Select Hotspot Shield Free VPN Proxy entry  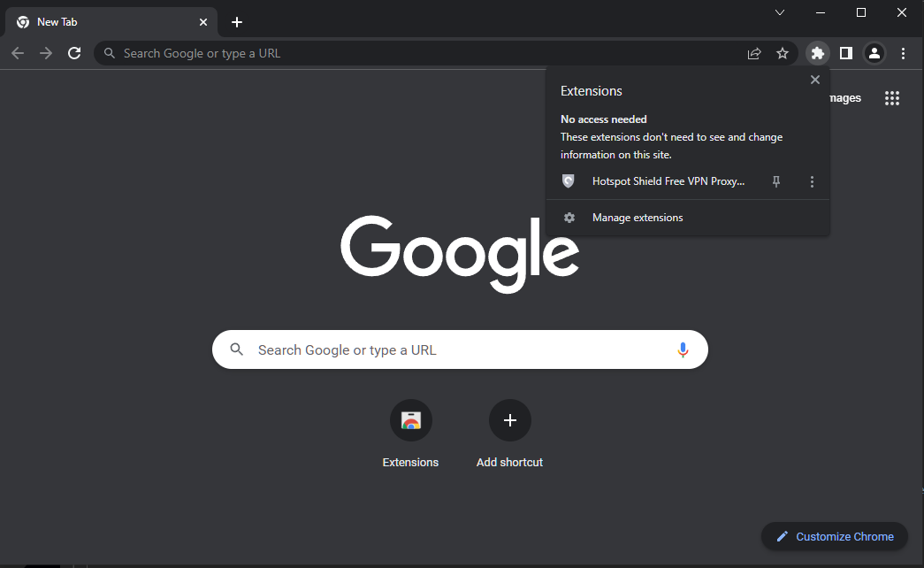(668, 181)
